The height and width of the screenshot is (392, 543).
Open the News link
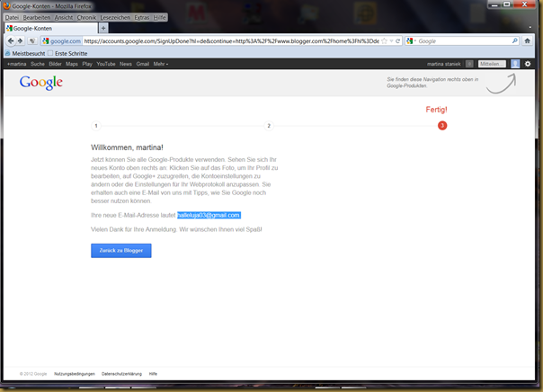pos(126,64)
